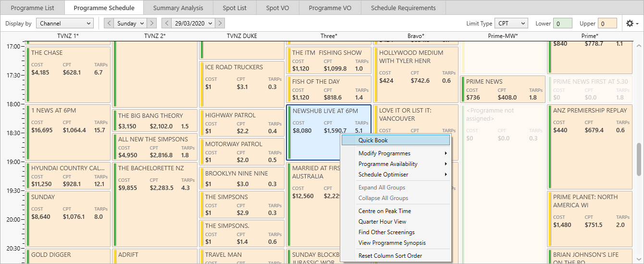Open the Display by Channel dropdown
Image resolution: width=644 pixels, height=264 pixels.
pyautogui.click(x=64, y=23)
